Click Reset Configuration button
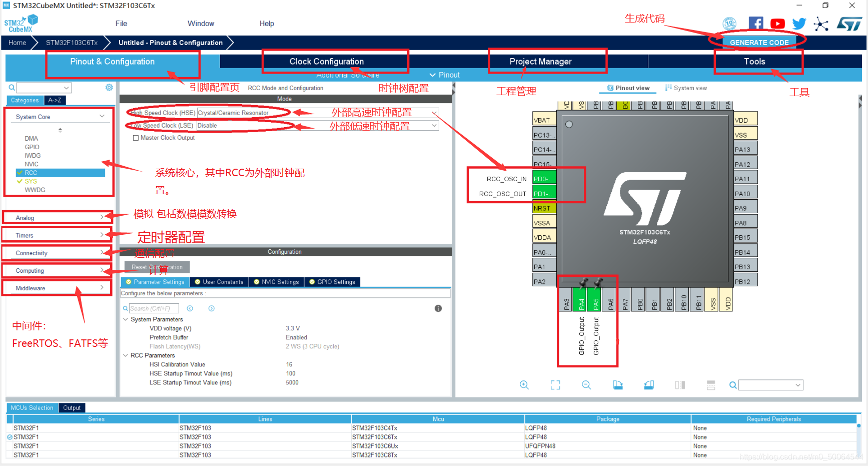The image size is (868, 466). click(x=157, y=267)
